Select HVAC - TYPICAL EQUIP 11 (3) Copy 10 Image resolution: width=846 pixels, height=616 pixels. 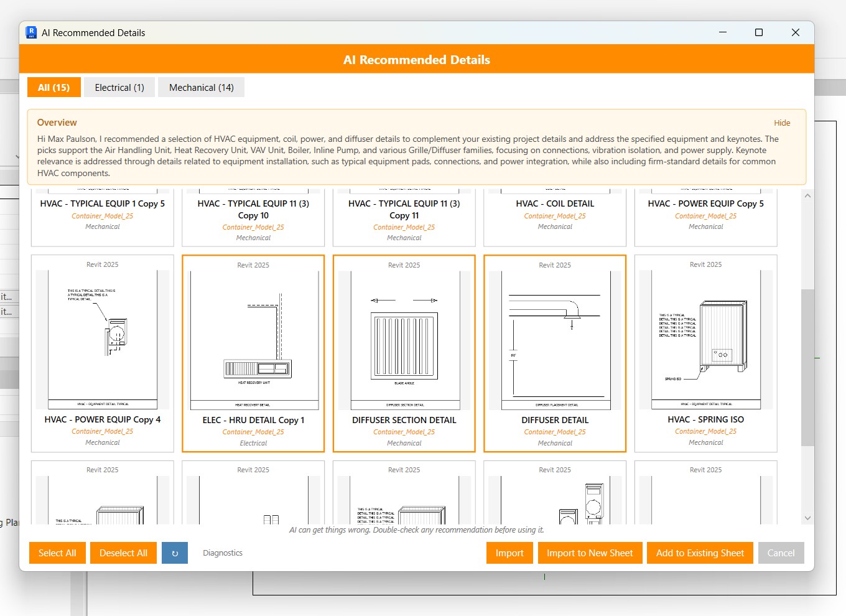click(253, 217)
